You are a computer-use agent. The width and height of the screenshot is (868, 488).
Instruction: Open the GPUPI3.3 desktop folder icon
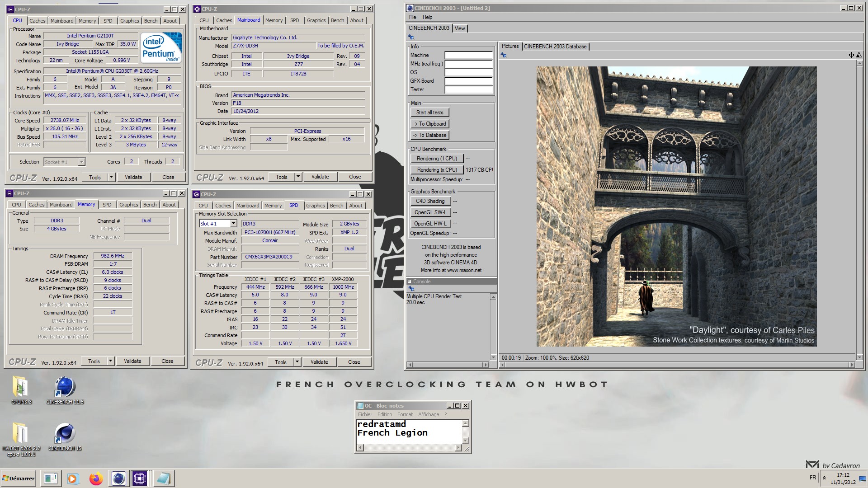tap(20, 389)
